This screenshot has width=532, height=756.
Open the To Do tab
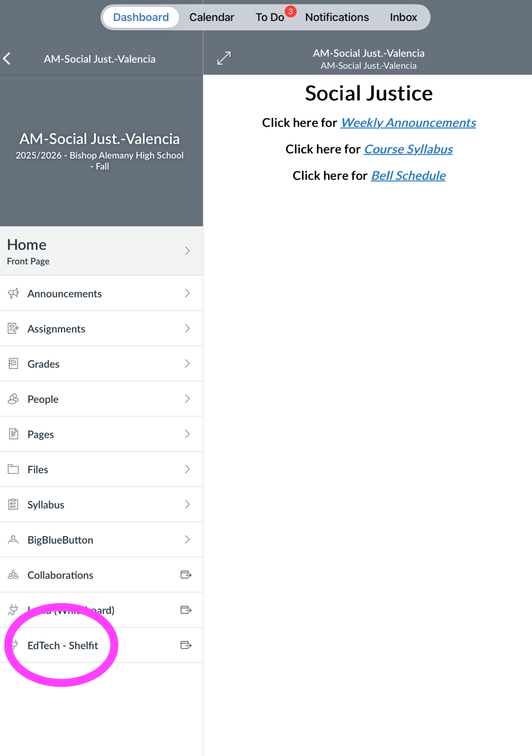point(270,17)
